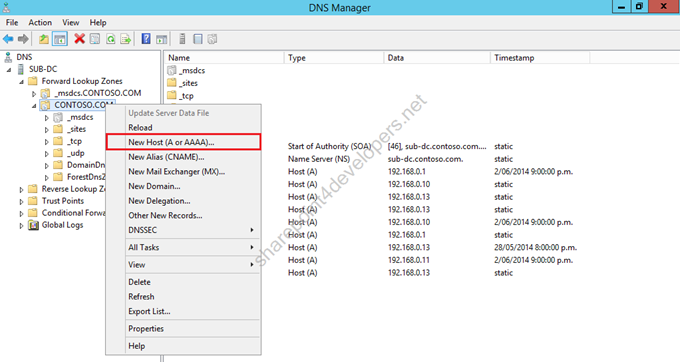The height and width of the screenshot is (362, 680).
Task: Click the New Zone toolbar icon
Action: [198, 39]
